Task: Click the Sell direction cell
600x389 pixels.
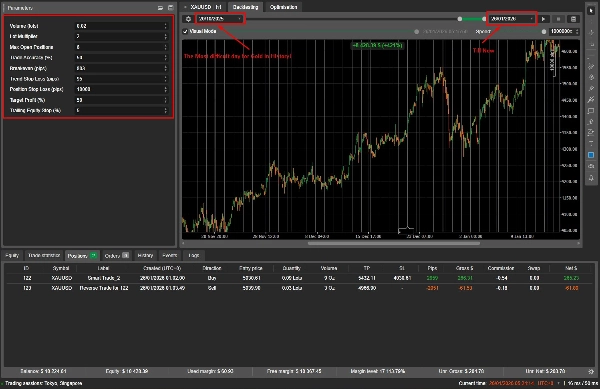Action: (x=212, y=288)
